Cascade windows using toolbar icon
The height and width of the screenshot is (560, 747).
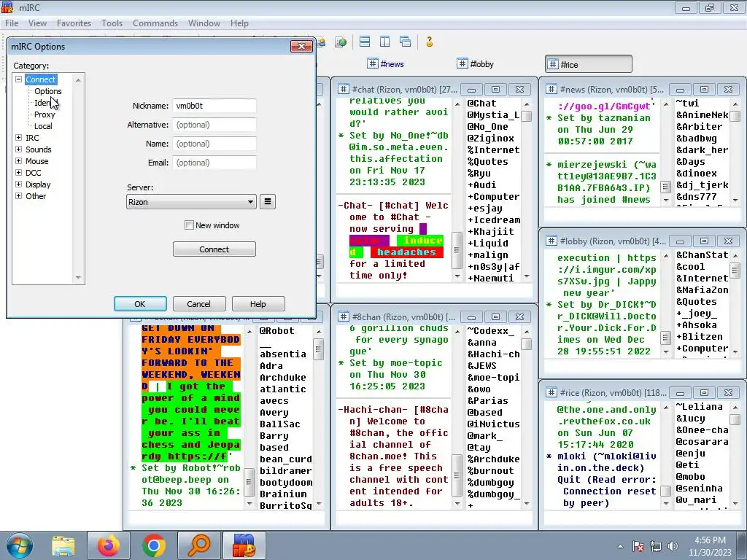coord(405,42)
